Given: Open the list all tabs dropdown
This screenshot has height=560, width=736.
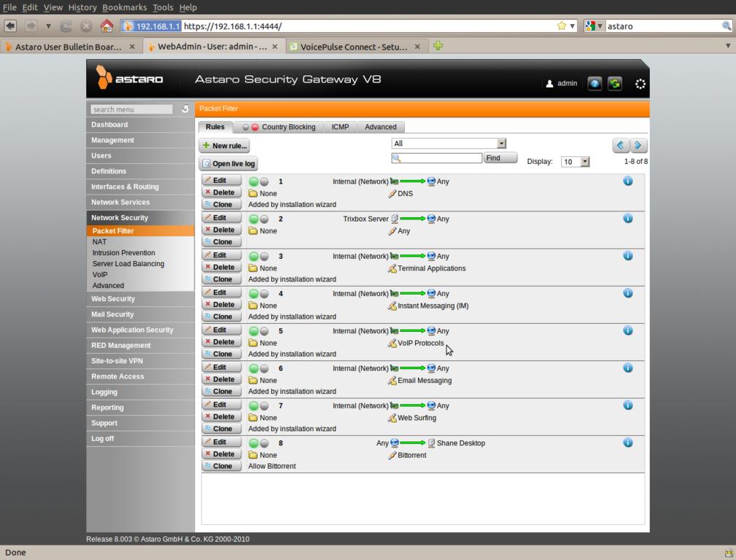Looking at the screenshot, I should 728,45.
